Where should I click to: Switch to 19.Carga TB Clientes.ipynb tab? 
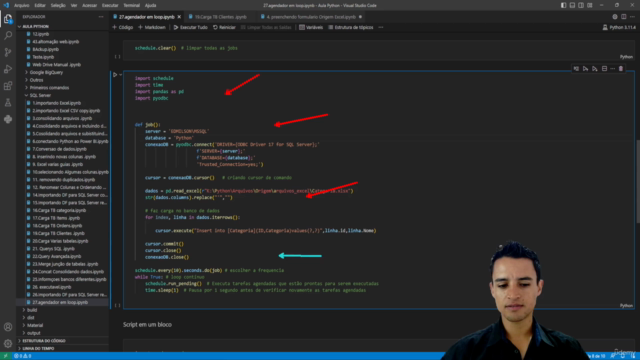click(220, 17)
